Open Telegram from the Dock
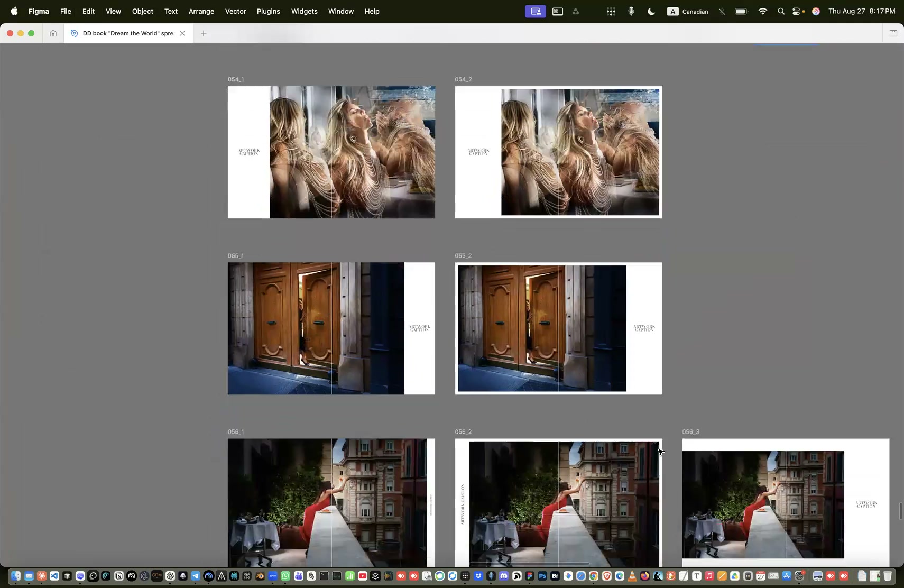Viewport: 904px width, 588px height. point(196,576)
